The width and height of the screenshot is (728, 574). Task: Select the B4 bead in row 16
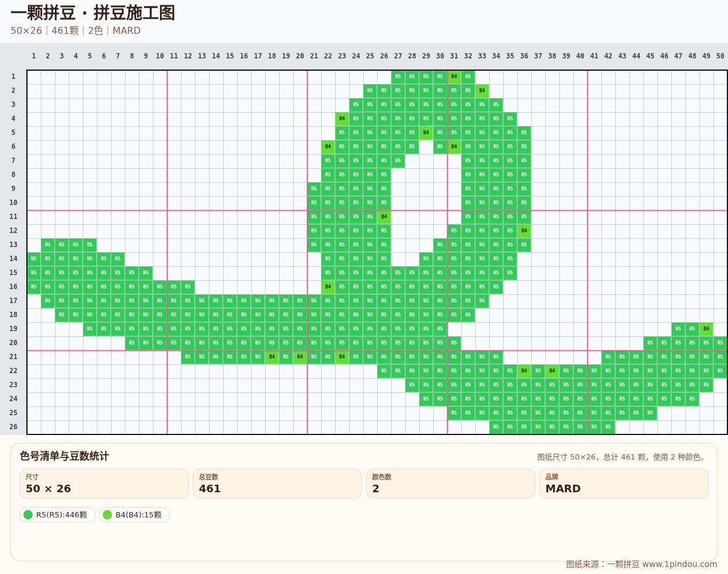pyautogui.click(x=328, y=287)
